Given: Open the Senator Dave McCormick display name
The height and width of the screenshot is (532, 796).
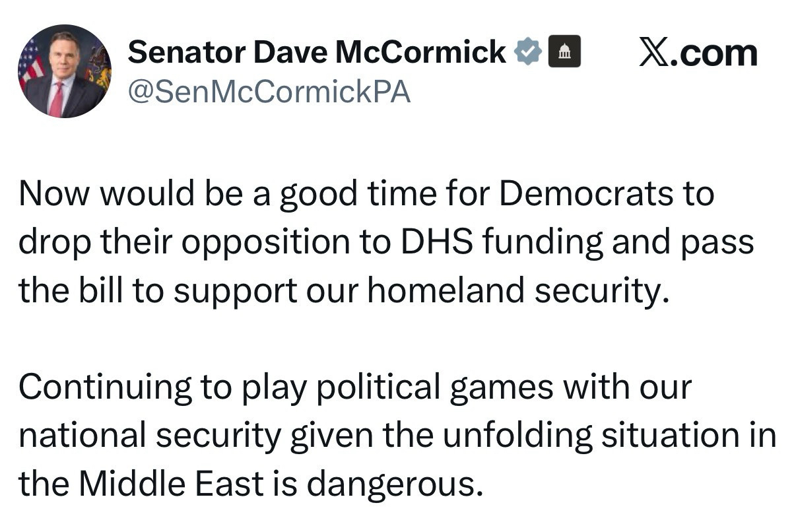Looking at the screenshot, I should click(317, 52).
